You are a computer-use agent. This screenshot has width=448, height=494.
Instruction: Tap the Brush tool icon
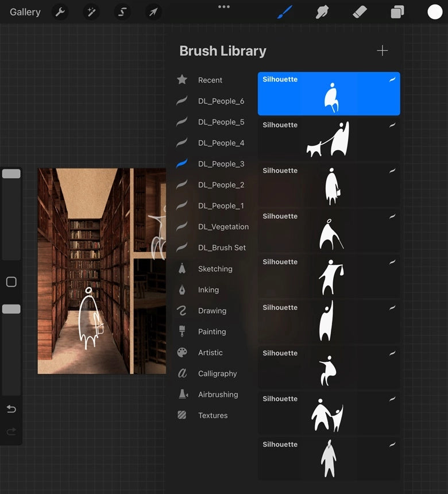(285, 12)
